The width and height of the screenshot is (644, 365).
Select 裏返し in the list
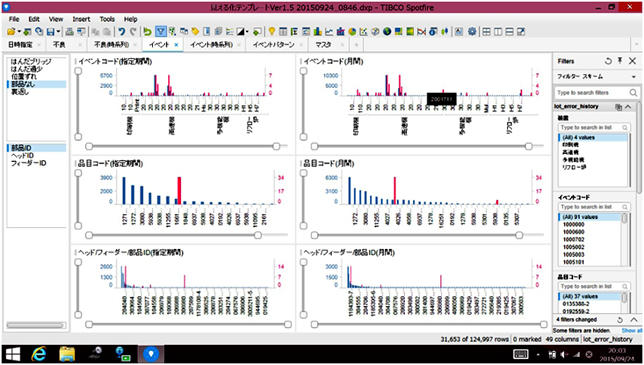20,92
